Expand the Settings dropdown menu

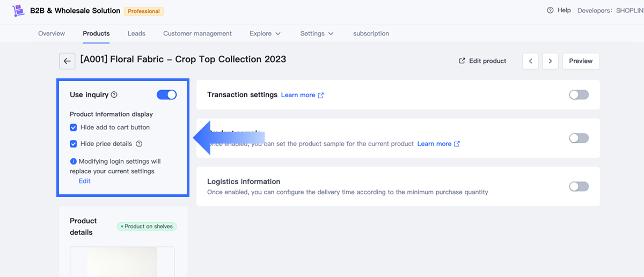coord(317,33)
